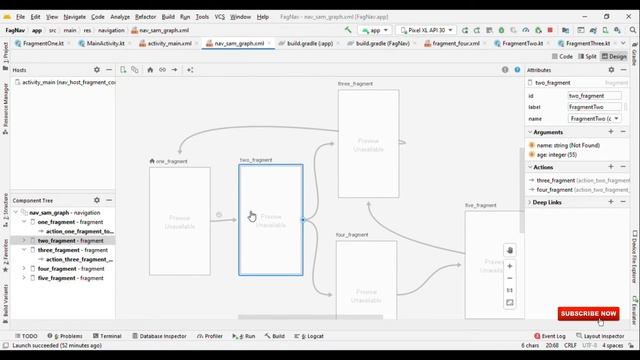Open the name attribute dropdown

point(616,118)
